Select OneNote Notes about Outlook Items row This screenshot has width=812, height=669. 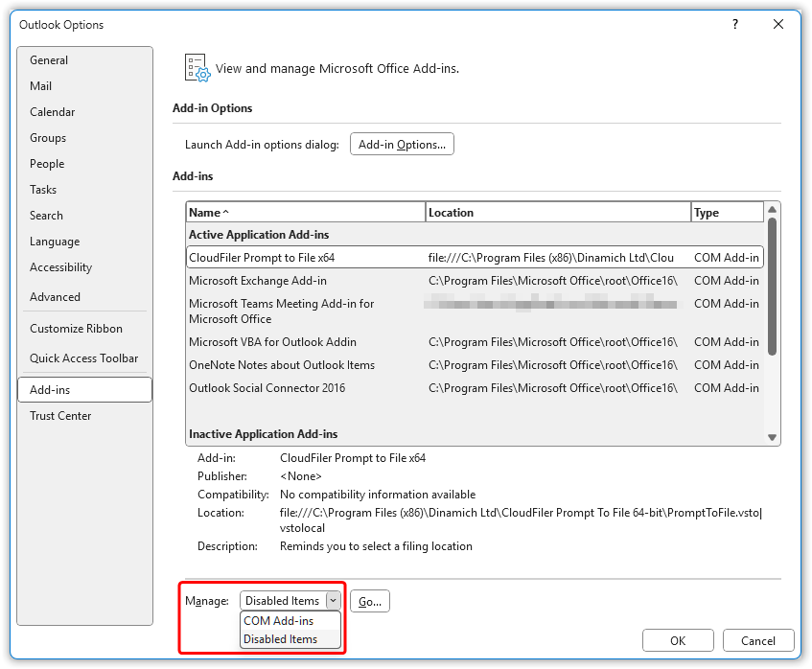point(475,365)
